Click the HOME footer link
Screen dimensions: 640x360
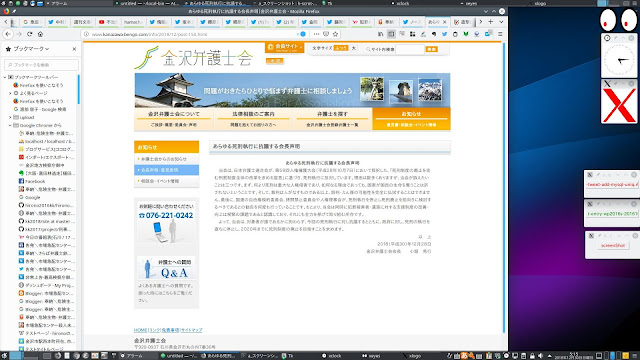click(x=140, y=330)
